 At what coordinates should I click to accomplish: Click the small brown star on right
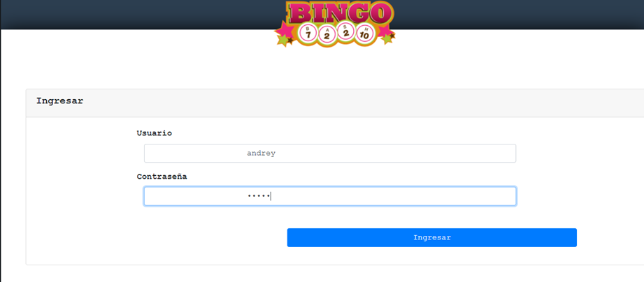point(392,36)
